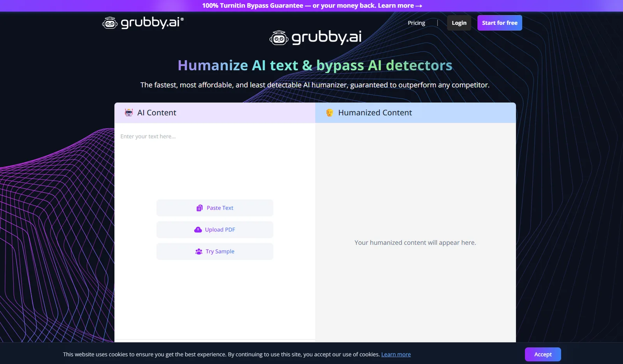Open the cookie notice Learn more link
Screen dimensions: 623x364
click(396, 354)
